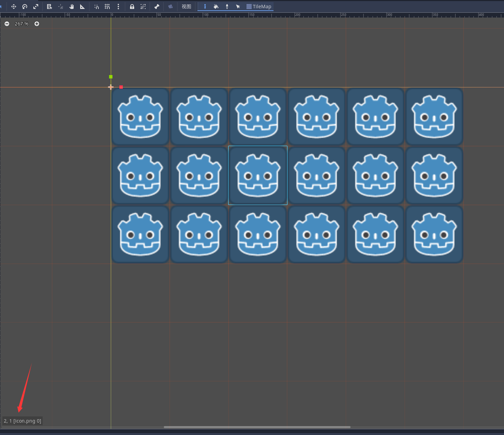Select the TileMap paint pencil tool
This screenshot has width=504, height=435.
tap(205, 7)
